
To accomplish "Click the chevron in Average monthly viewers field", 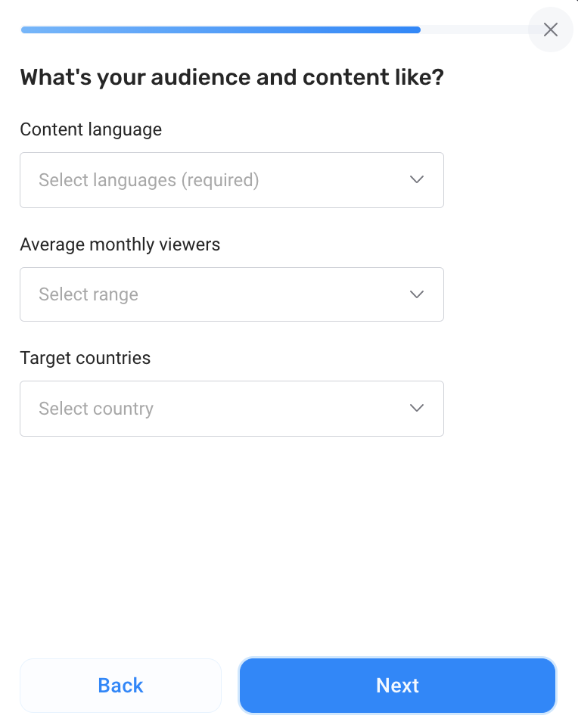I will click(416, 294).
